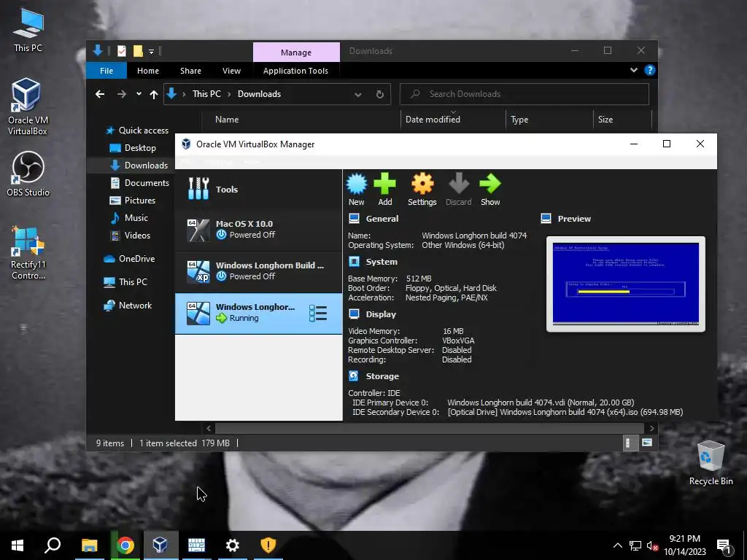Open Customize Quick Access Toolbar dropdown
The width and height of the screenshot is (747, 560).
(151, 51)
